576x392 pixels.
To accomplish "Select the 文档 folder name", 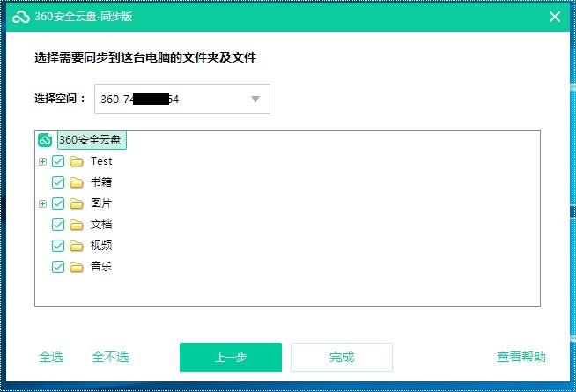I will tap(101, 225).
